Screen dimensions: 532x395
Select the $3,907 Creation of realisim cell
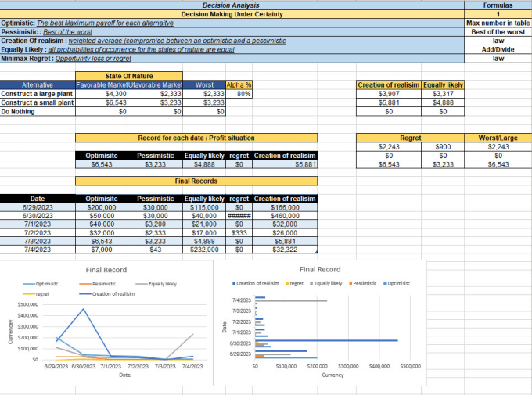(x=389, y=93)
